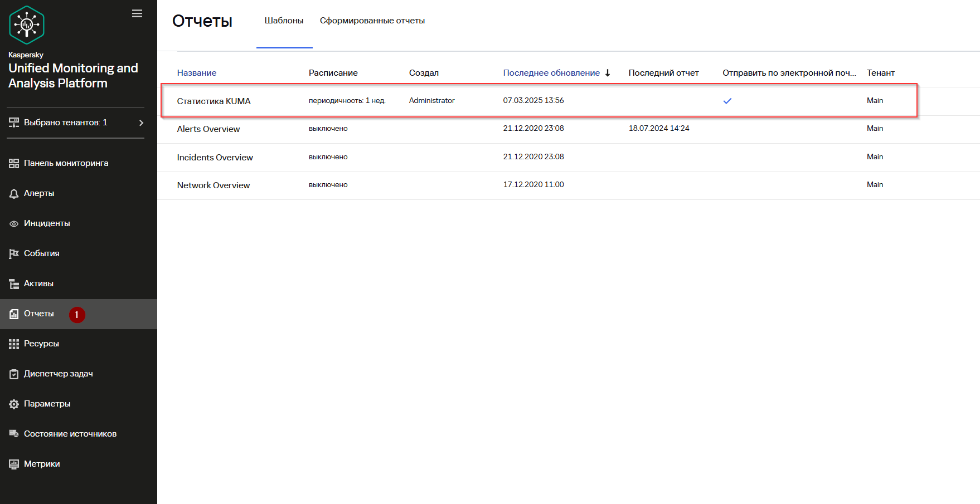Switch to the Сформированные отчеты tab
Viewport: 980px width, 504px height.
point(372,21)
